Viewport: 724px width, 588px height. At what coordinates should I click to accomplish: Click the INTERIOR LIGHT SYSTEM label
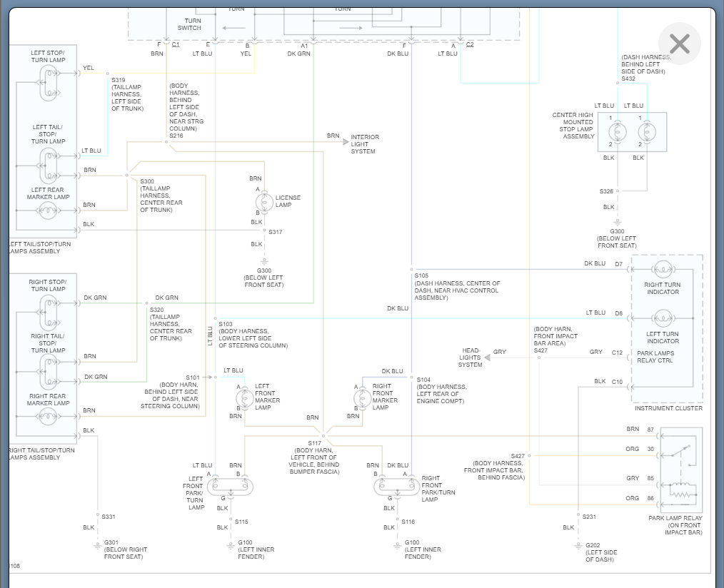pyautogui.click(x=365, y=144)
